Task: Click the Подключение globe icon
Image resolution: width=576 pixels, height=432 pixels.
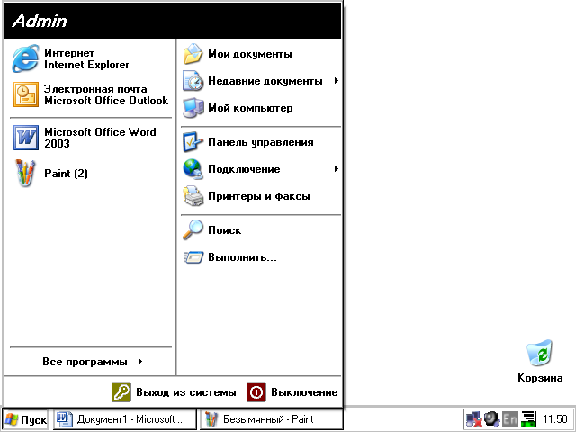Action: (193, 169)
